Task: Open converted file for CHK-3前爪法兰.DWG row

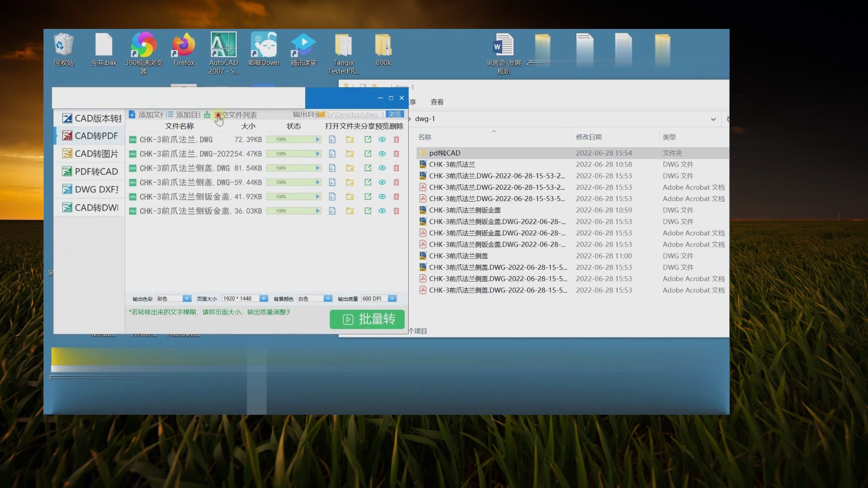Action: pos(332,140)
